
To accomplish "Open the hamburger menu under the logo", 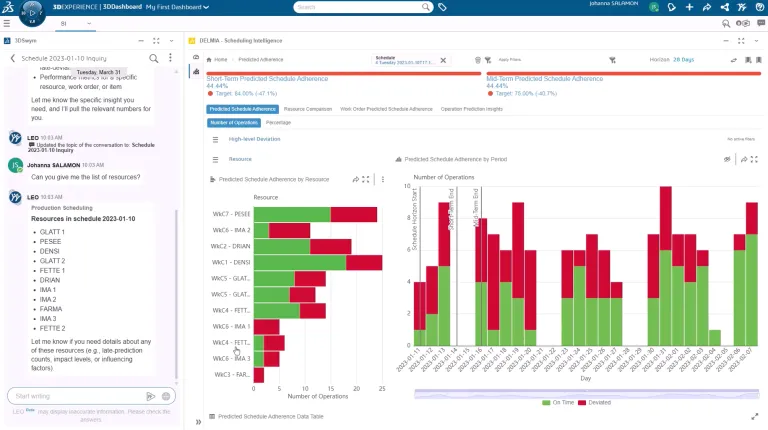I will coord(7,24).
